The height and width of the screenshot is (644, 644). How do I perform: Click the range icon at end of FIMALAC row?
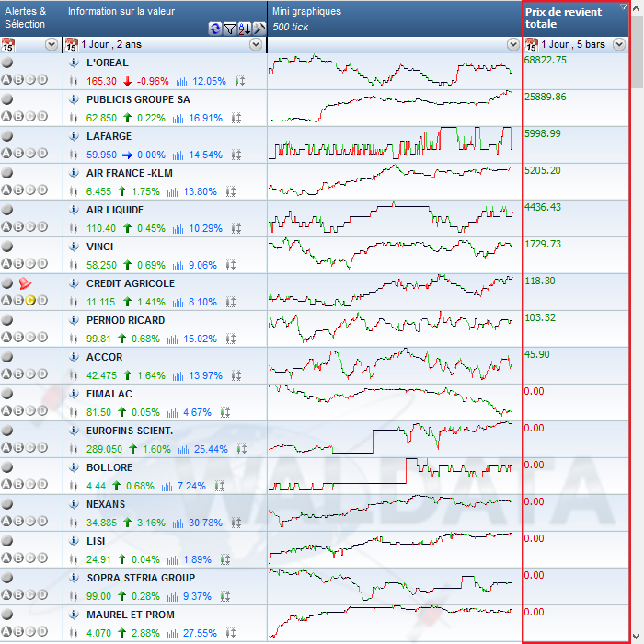point(225,412)
